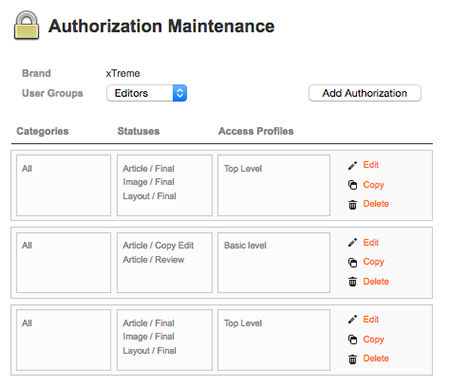The image size is (450, 386).
Task: Click trash icon in last Top Level row
Action: coord(352,359)
